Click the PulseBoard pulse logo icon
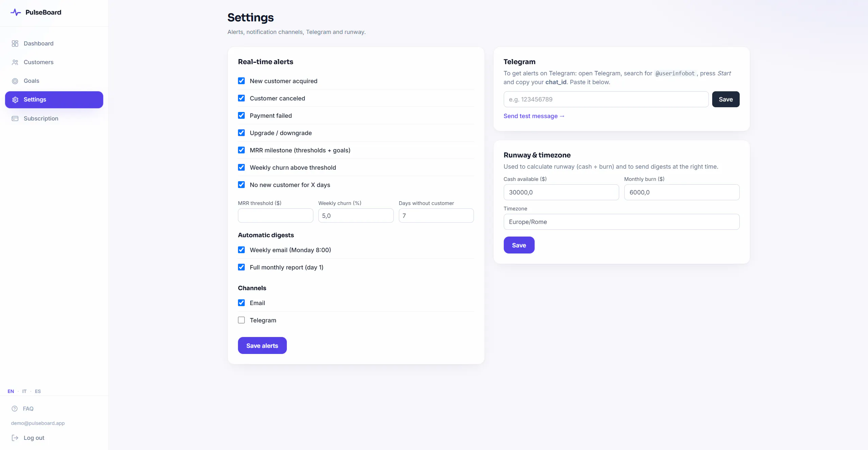This screenshot has height=450, width=868. pos(16,13)
